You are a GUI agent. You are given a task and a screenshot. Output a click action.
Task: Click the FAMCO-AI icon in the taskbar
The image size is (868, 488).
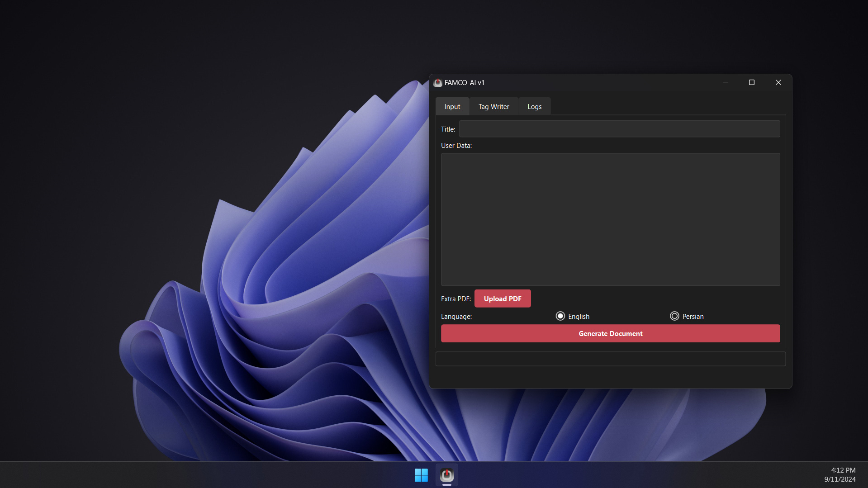(447, 475)
